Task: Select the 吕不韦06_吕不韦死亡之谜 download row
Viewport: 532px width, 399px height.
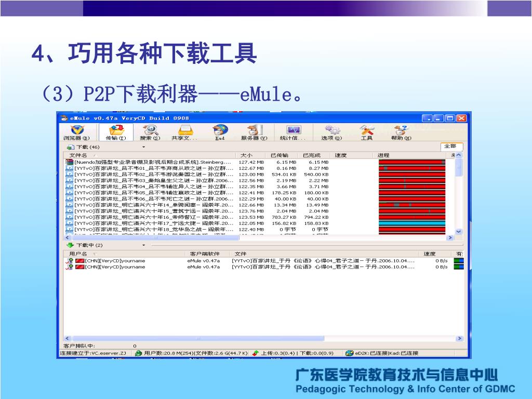Action: 255,199
